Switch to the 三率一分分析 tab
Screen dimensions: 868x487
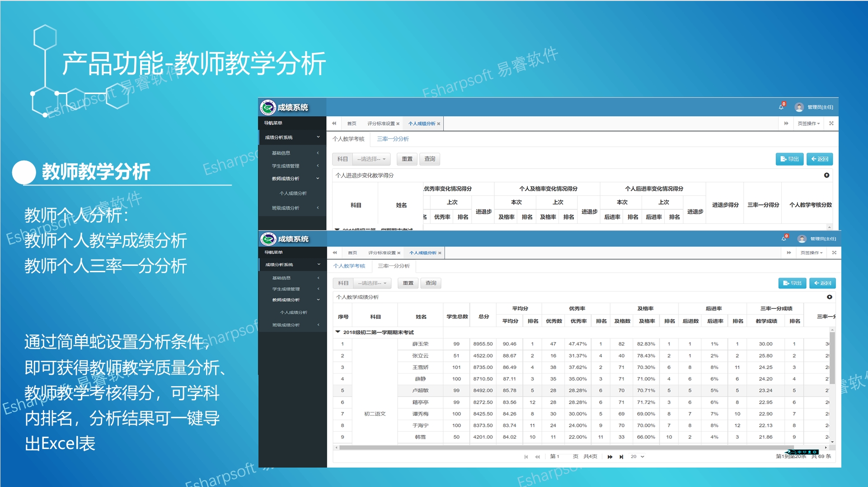[x=393, y=266]
